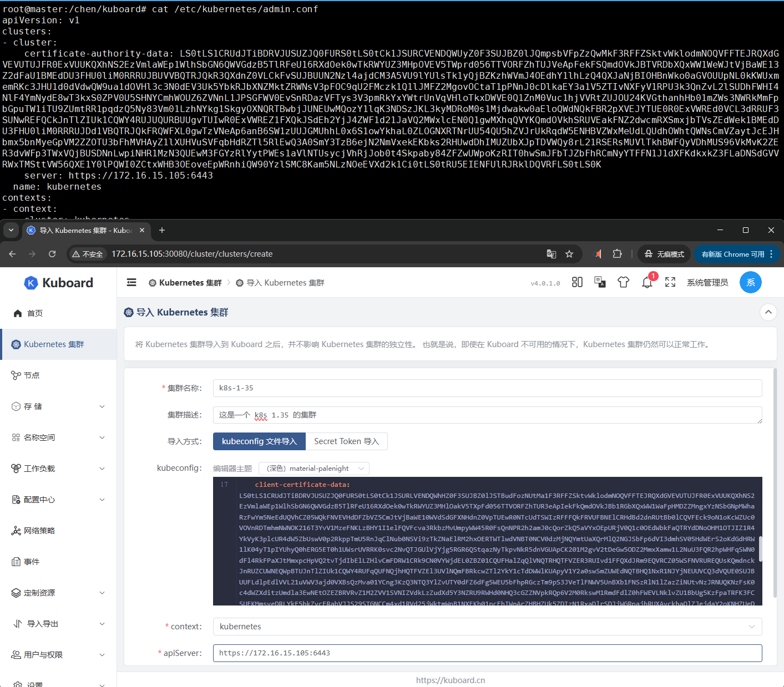Open Chrome extensions puzzle icon

(617, 254)
